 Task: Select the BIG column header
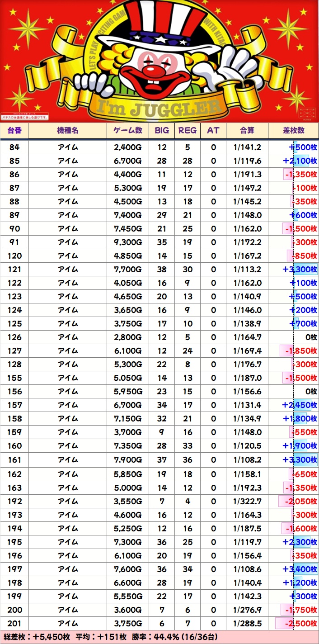click(x=162, y=131)
